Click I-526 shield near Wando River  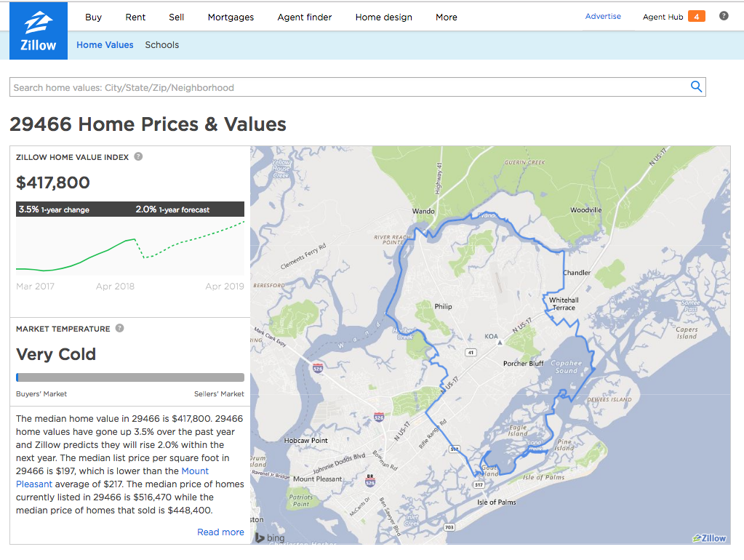[x=318, y=368]
